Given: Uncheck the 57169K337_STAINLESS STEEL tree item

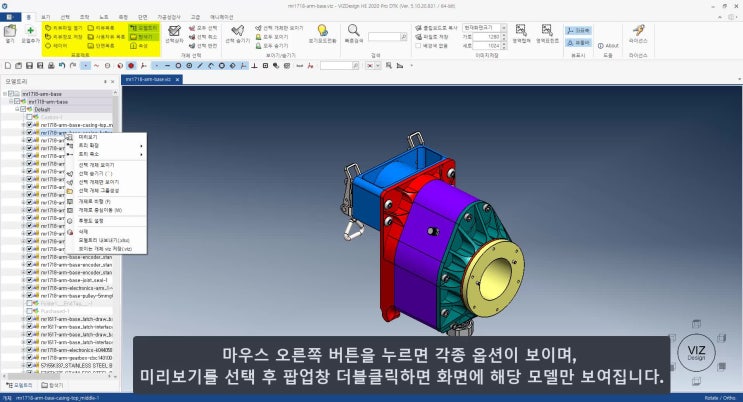Looking at the screenshot, I should [x=29, y=365].
